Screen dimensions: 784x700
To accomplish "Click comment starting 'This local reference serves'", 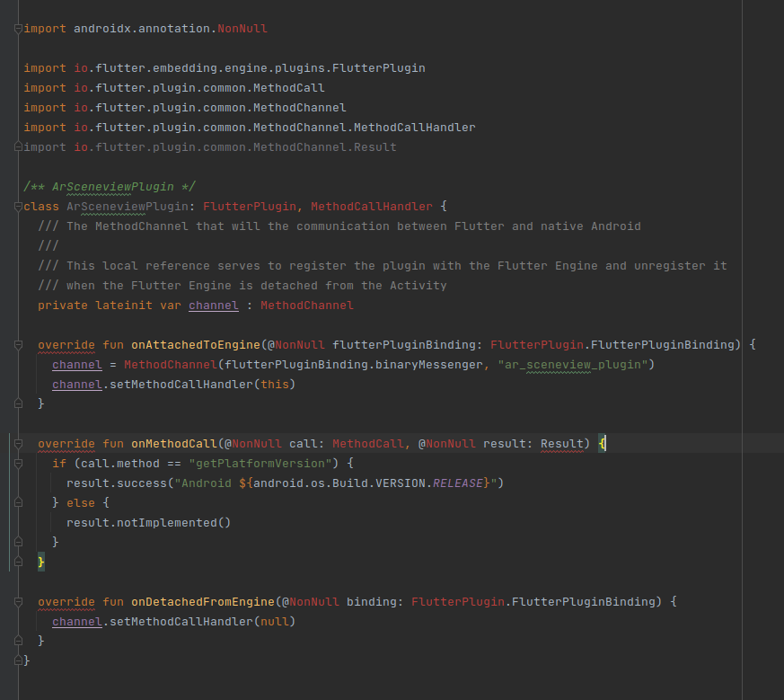I will (383, 266).
